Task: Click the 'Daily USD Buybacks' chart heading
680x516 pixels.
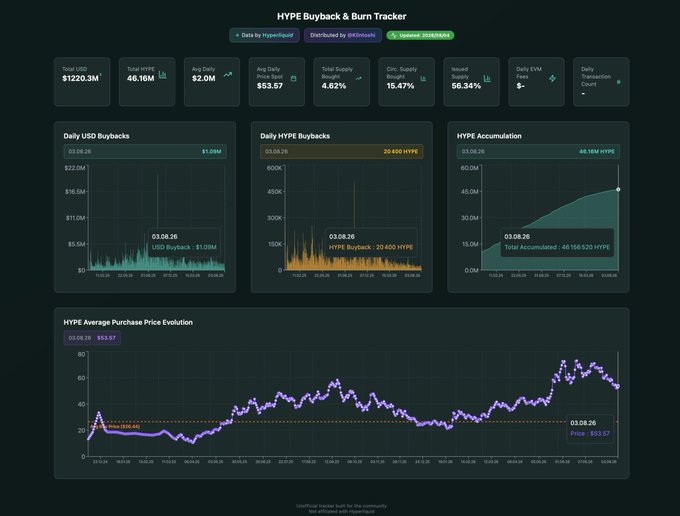Action: click(x=96, y=136)
